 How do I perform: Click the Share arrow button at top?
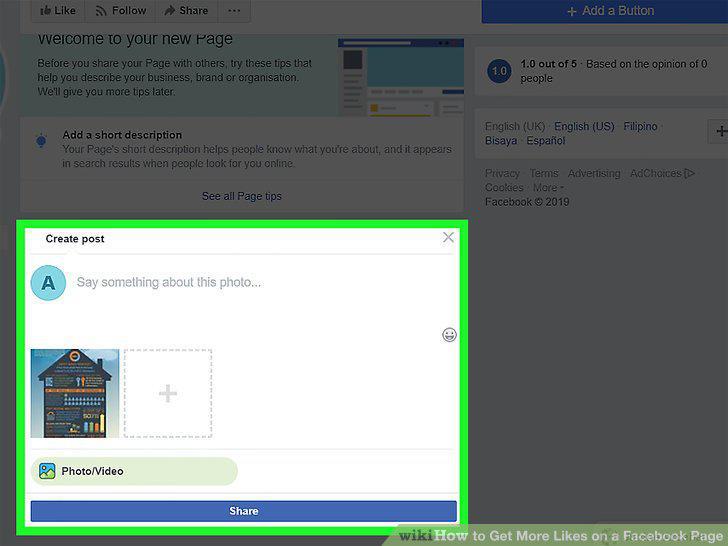pyautogui.click(x=186, y=11)
